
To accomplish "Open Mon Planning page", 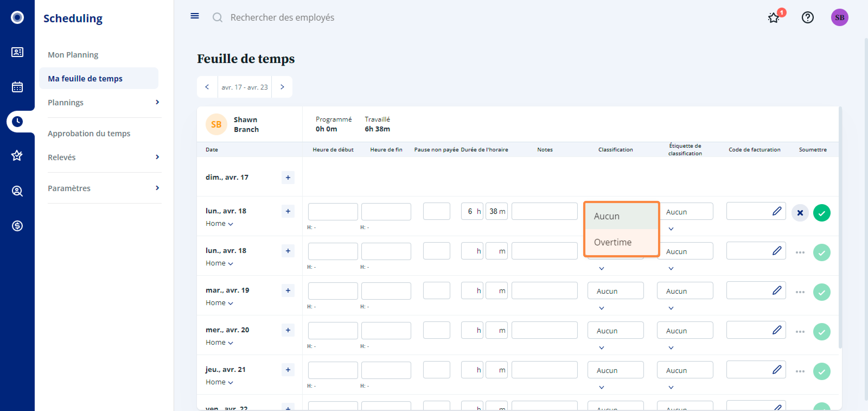I will click(x=73, y=55).
